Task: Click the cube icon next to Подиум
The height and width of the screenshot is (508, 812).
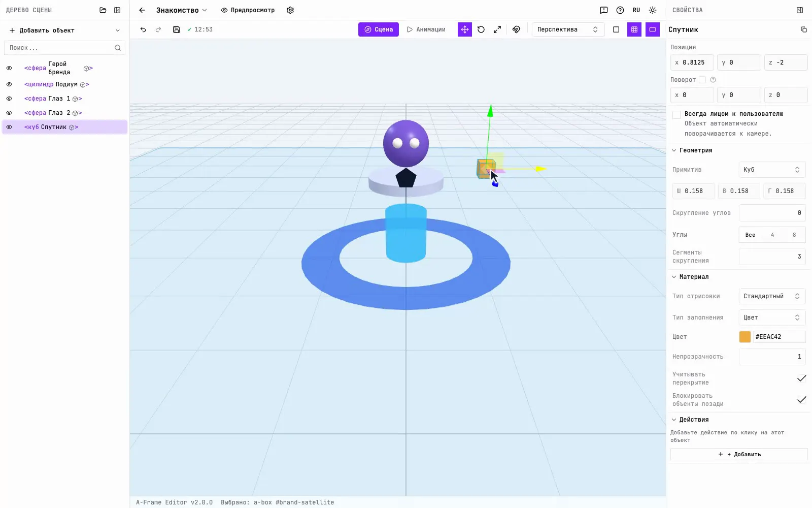Action: tap(83, 85)
